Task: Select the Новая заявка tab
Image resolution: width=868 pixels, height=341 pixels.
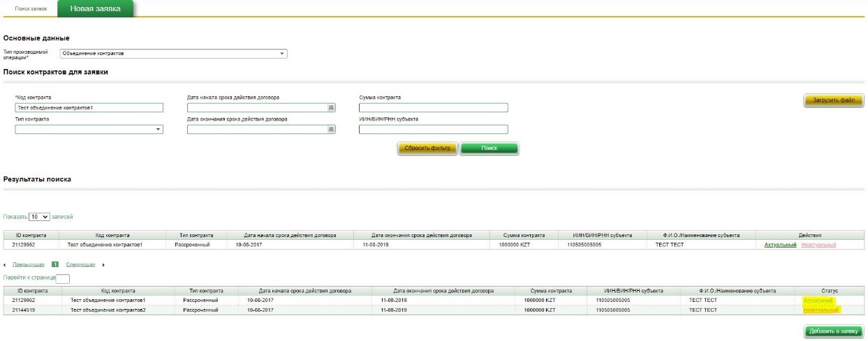Action: pos(95,8)
